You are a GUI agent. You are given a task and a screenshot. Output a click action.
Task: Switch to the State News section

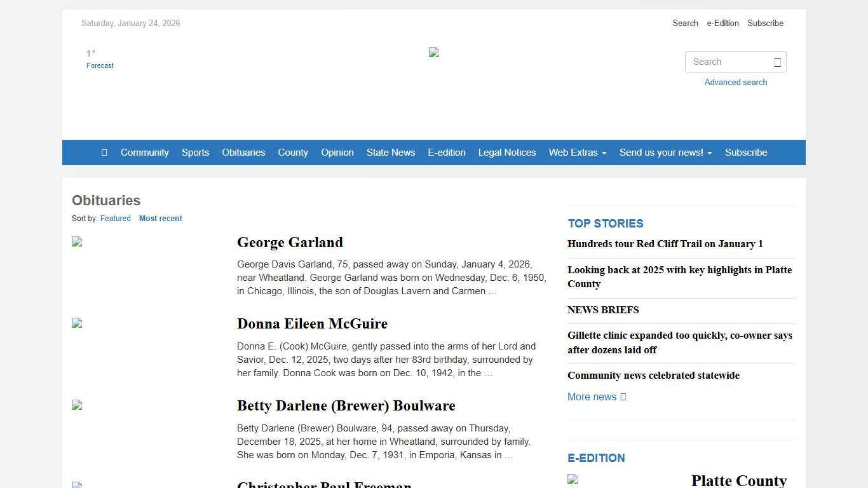tap(390, 152)
